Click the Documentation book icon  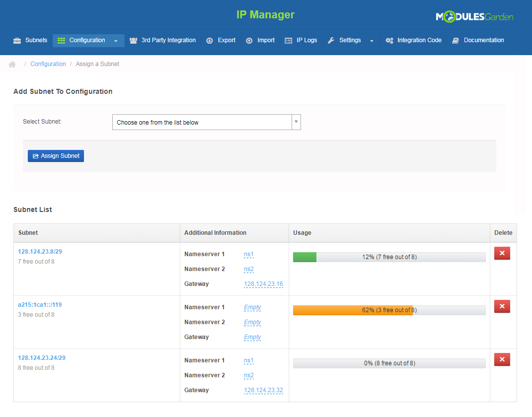tap(456, 41)
